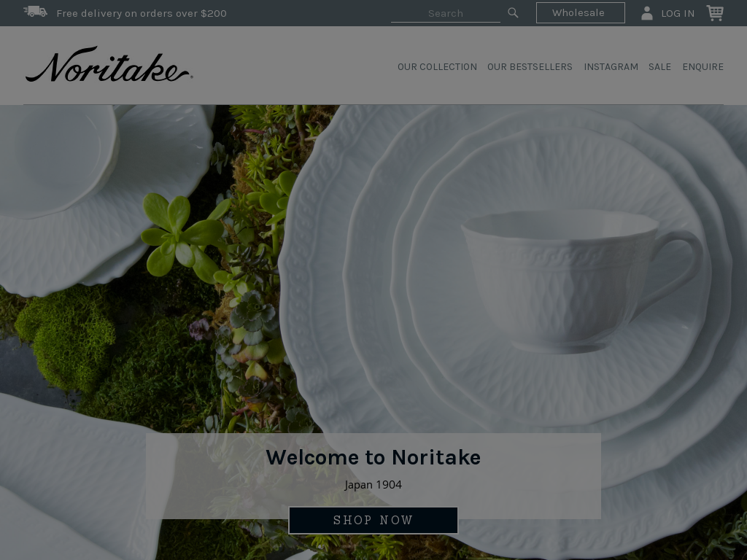
Task: Select the ENQUIRE menu item
Action: [x=703, y=67]
